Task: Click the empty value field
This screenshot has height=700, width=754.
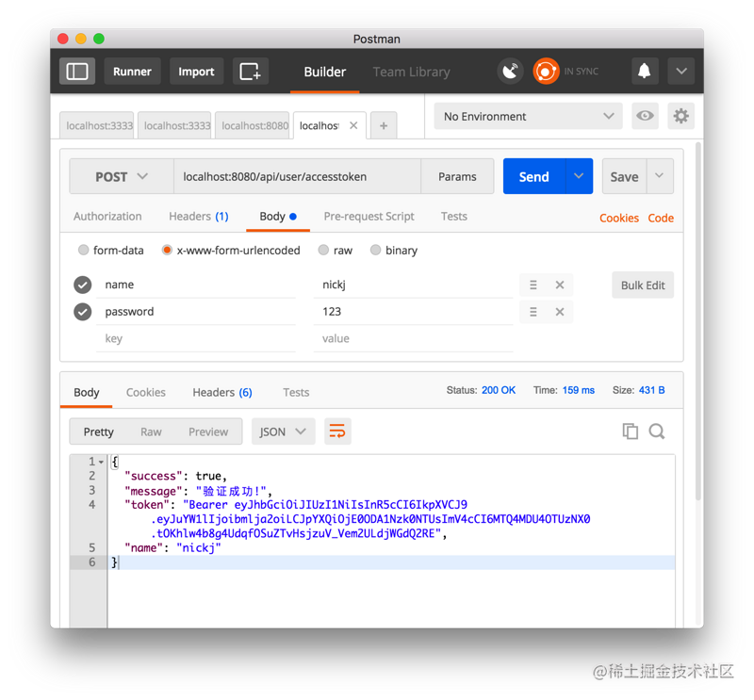Action: point(413,338)
